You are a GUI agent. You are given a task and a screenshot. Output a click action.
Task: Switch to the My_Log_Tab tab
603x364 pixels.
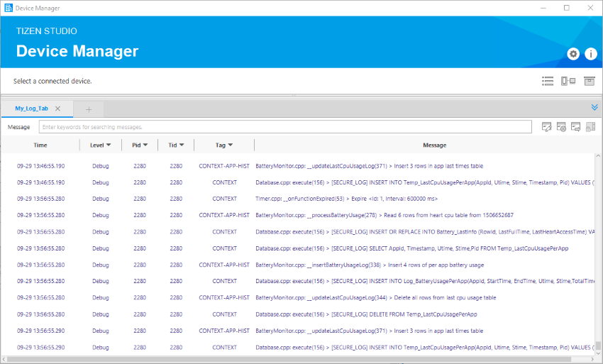coord(32,109)
